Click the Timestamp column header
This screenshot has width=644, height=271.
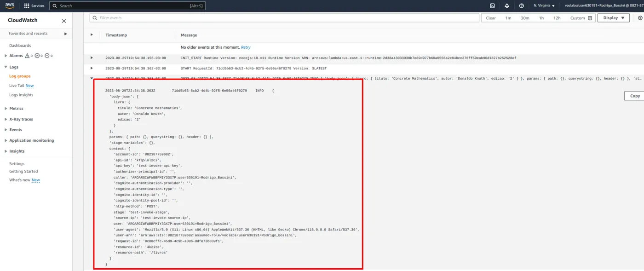(x=116, y=35)
